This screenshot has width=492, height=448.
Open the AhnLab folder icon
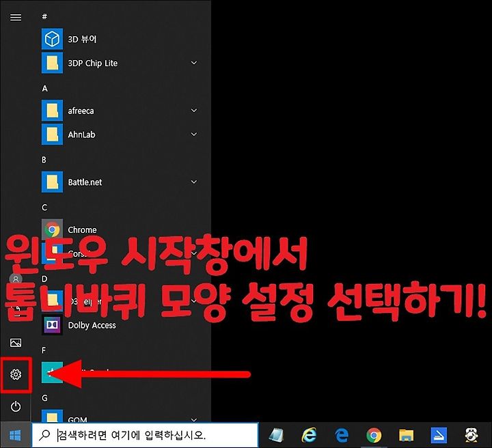pyautogui.click(x=52, y=134)
